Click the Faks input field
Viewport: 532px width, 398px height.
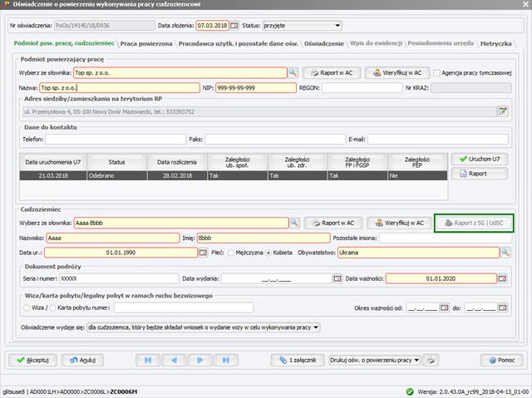click(275, 140)
